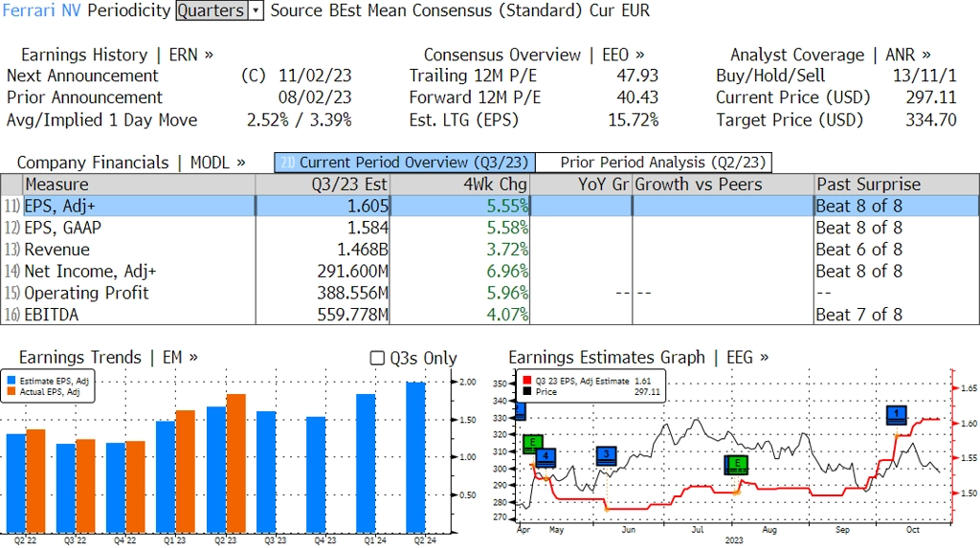This screenshot has width=980, height=548.
Task: Click the Growth vs Peers column header
Action: click(x=724, y=185)
